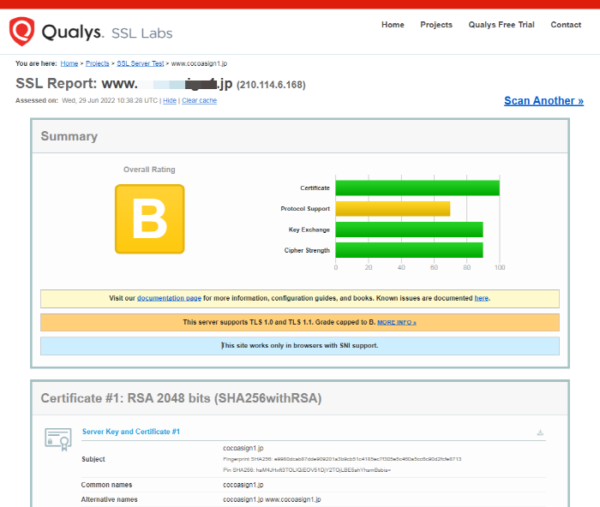Click the alternative names value cocoasign1.jp www.cocoasign1.jp

[x=272, y=499]
